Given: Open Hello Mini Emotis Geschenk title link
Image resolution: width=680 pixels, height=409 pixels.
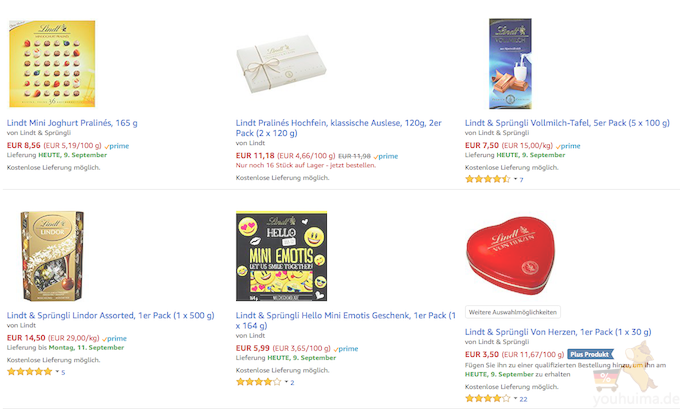Looking at the screenshot, I should click(346, 321).
